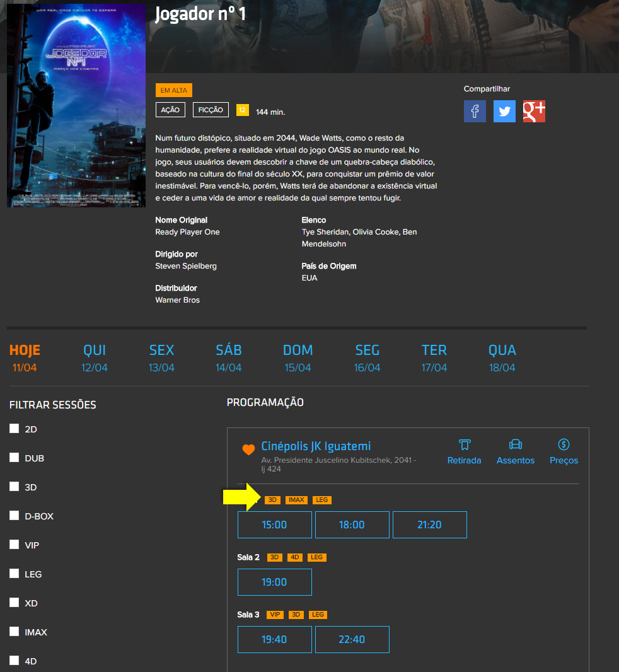Toggle the favorite heart for Cinépolis JK Iguatemi
The image size is (619, 672).
pos(248,449)
